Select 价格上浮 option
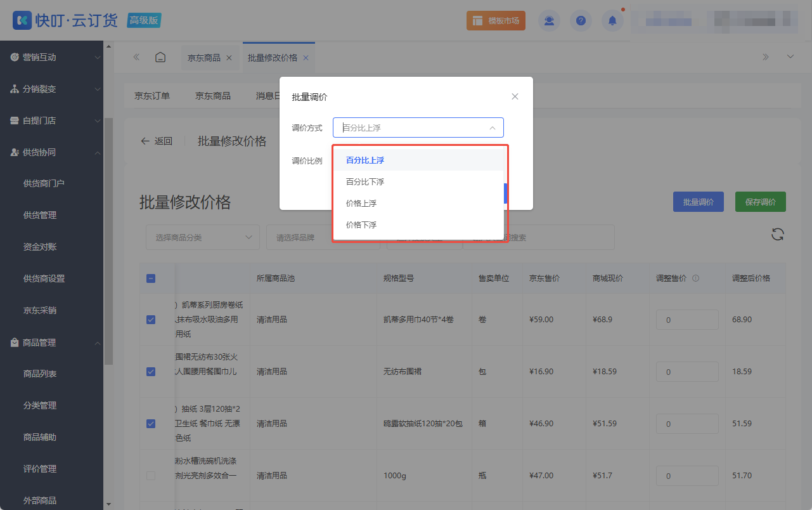The image size is (812, 510). coord(418,204)
